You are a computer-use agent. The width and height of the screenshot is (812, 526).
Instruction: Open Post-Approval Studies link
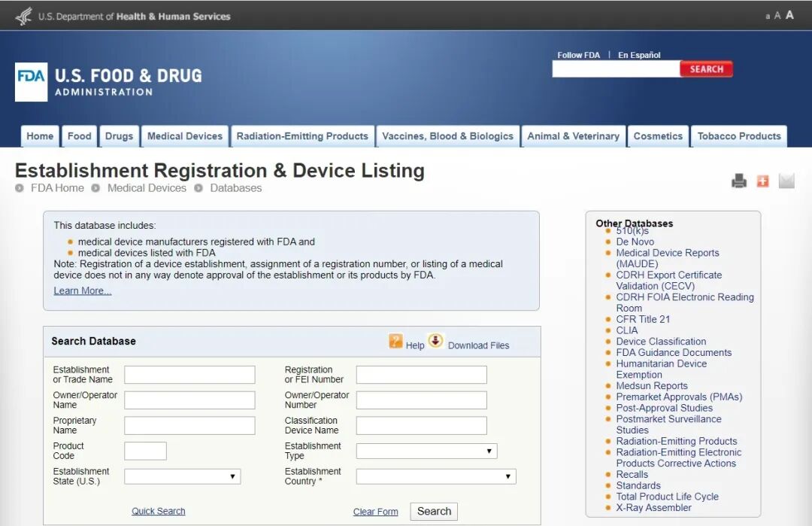point(665,408)
